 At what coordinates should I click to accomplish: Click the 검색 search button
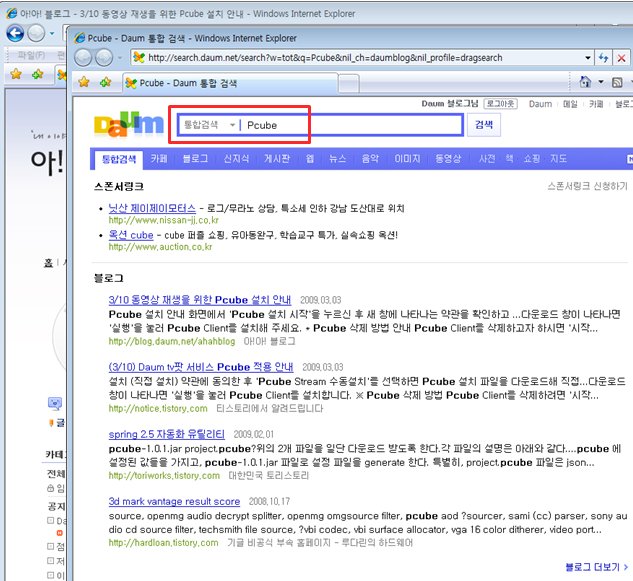pos(484,124)
